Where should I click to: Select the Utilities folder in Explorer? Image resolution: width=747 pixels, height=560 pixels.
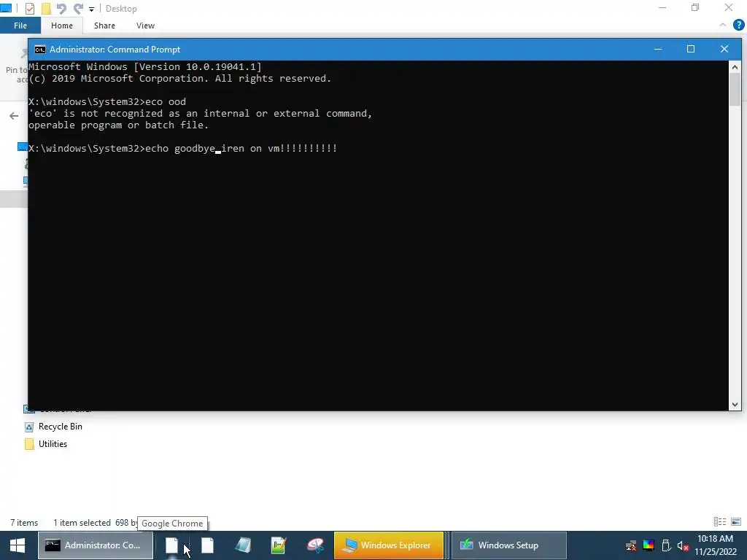(53, 444)
